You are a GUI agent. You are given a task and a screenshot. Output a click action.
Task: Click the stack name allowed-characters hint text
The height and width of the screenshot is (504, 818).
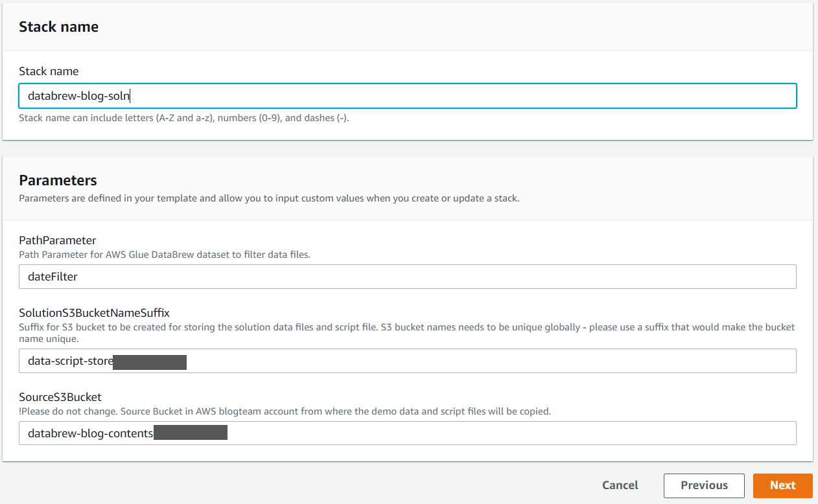[x=184, y=118]
